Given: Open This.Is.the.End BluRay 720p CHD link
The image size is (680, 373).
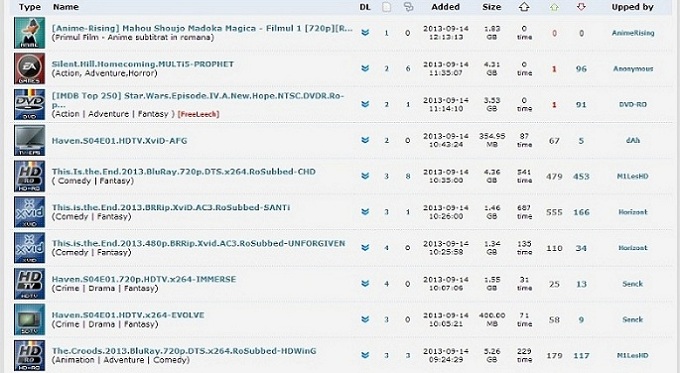Looking at the screenshot, I should (184, 172).
